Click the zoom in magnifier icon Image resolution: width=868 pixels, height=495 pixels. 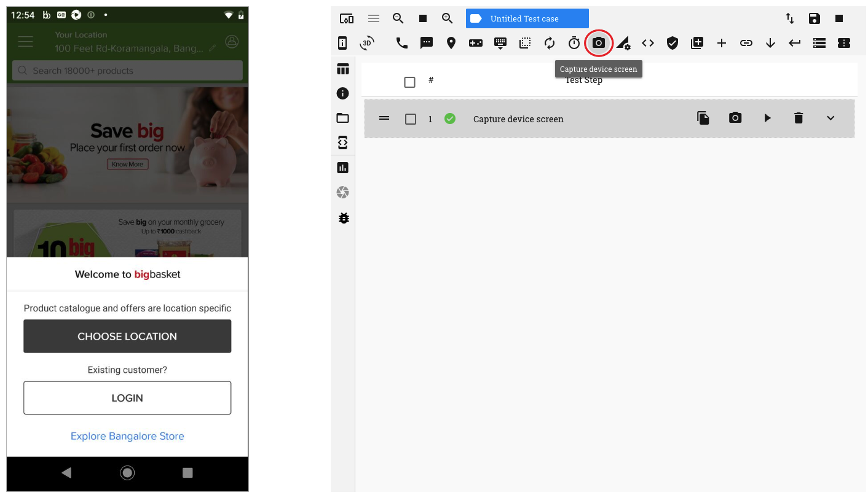click(x=448, y=18)
